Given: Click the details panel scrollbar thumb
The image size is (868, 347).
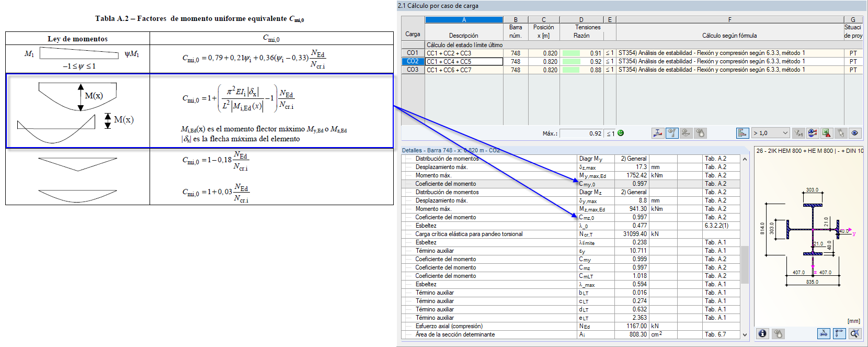Looking at the screenshot, I should coord(745,264).
